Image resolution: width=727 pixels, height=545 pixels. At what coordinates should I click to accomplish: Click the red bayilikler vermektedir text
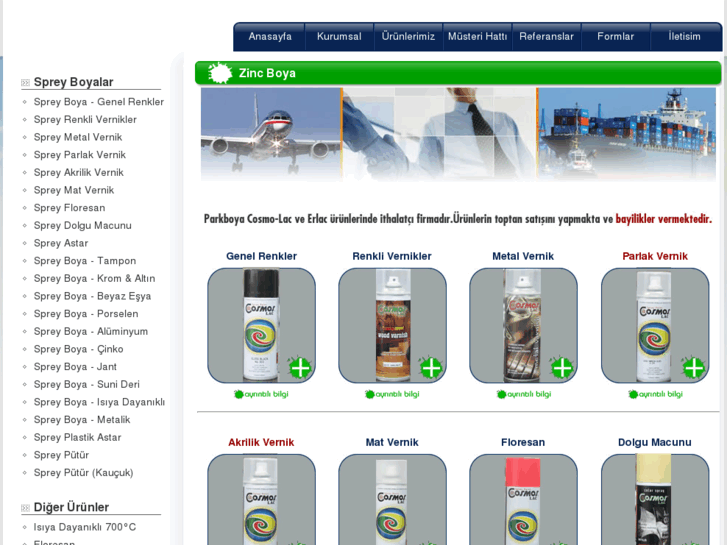(x=663, y=219)
